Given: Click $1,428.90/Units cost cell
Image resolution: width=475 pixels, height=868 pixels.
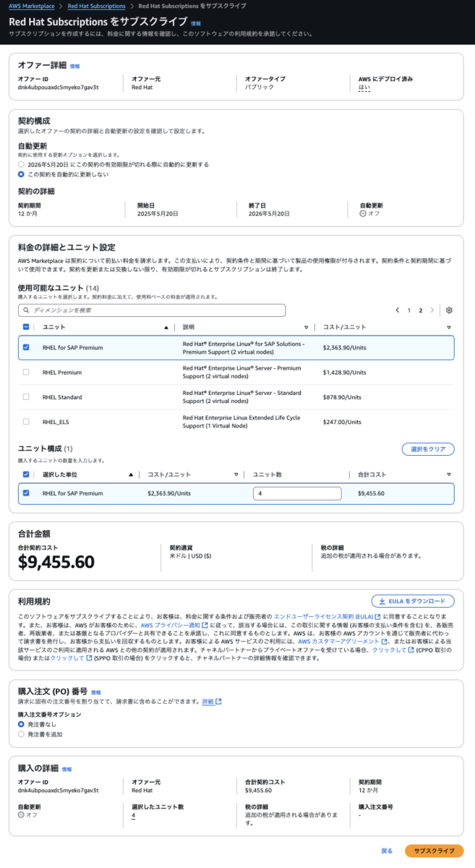Looking at the screenshot, I should click(345, 373).
